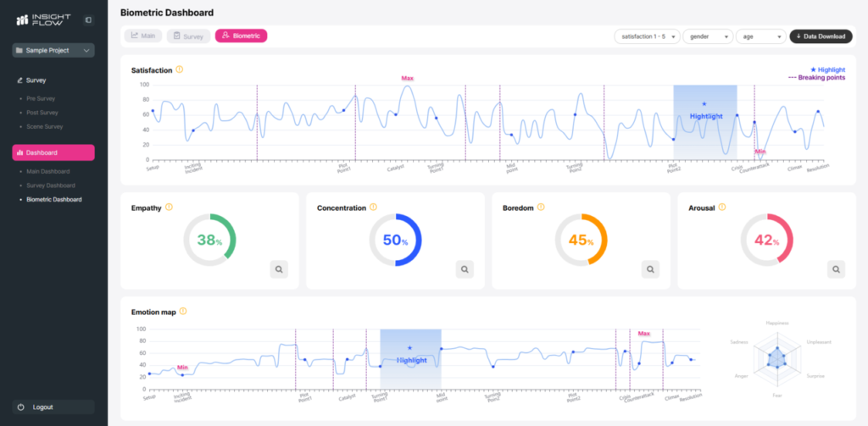
Task: Click the Arousal info icon
Action: (726, 207)
